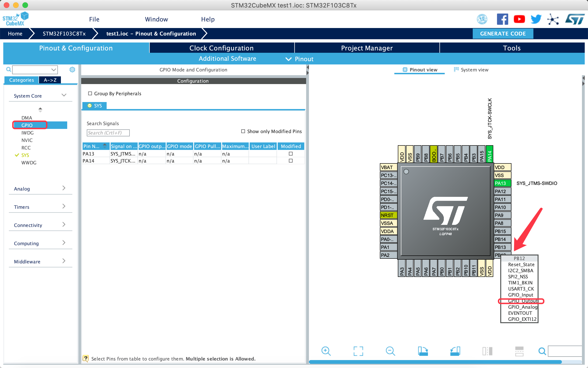Choose Reset_State for PB12
The width and height of the screenshot is (588, 368).
pos(521,265)
